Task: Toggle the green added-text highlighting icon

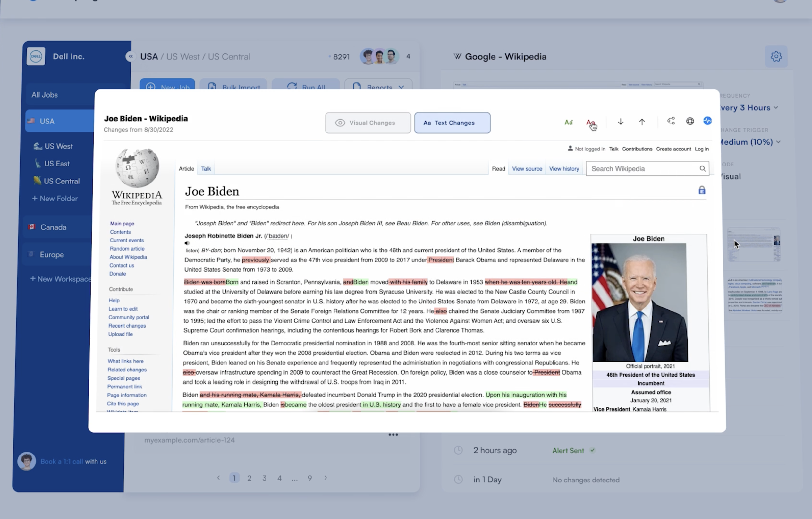Action: (x=569, y=123)
